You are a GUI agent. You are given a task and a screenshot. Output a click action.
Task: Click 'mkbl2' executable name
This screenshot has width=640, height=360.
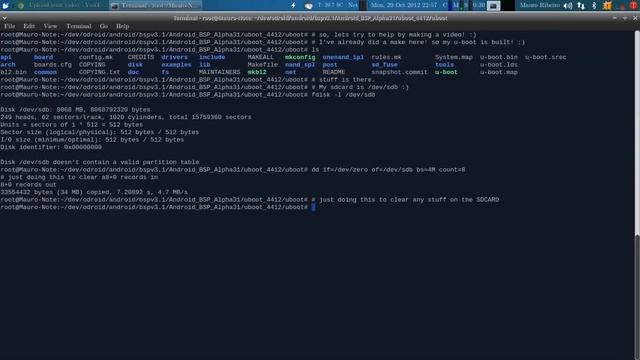click(x=257, y=72)
